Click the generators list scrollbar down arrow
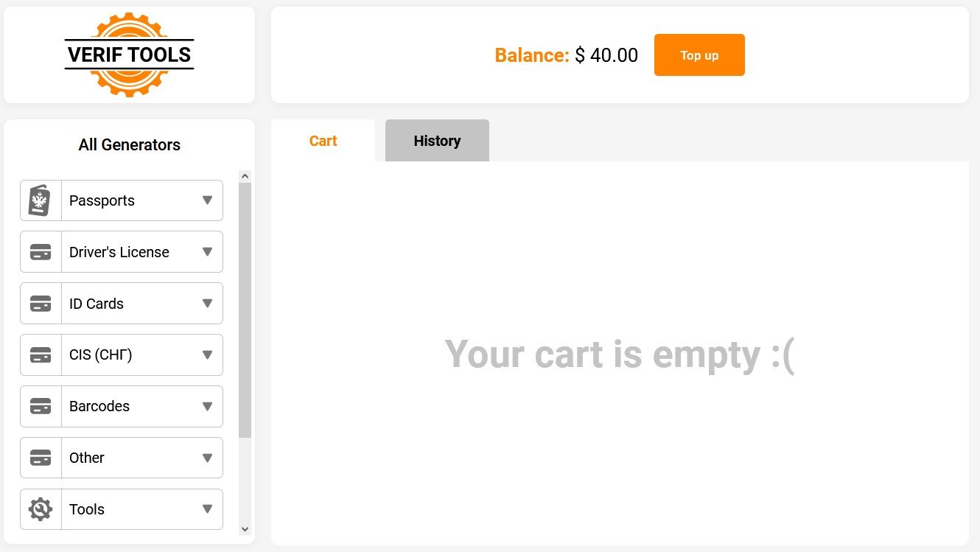 (x=245, y=529)
